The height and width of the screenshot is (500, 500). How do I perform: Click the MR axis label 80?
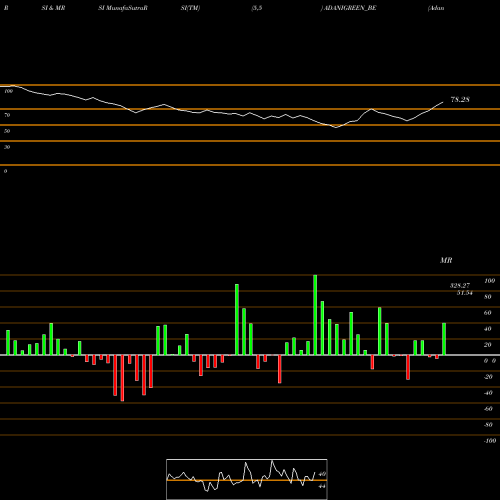pos(488,297)
